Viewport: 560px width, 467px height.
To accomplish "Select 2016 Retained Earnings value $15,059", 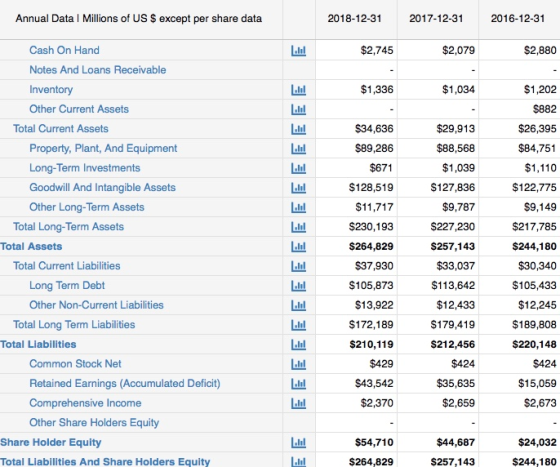I will click(538, 383).
